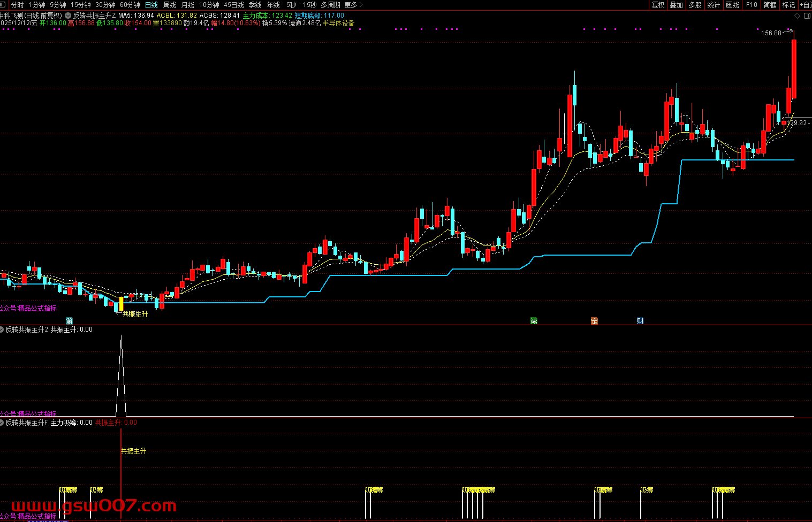Click the 半导体设备 sector link

(338, 24)
